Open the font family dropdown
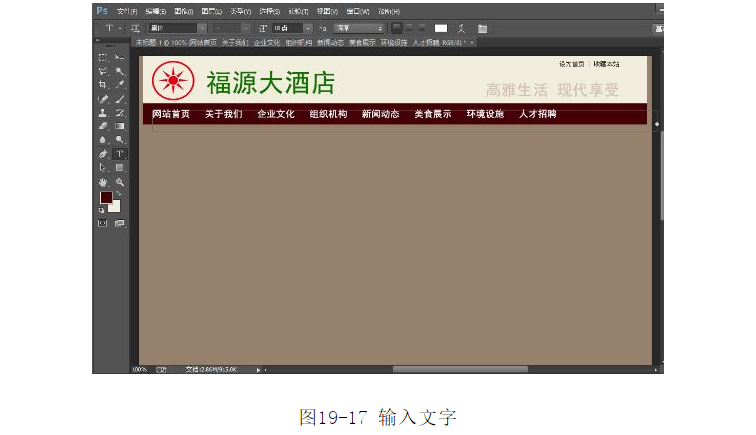The image size is (756, 435). pyautogui.click(x=201, y=29)
